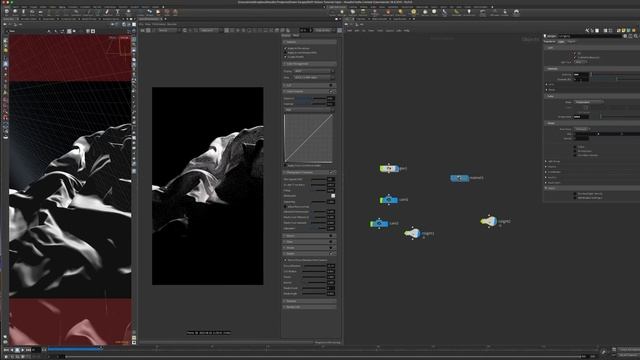Adjust the light Exposure slider in parameters
640x360 pixels.
click(615, 79)
